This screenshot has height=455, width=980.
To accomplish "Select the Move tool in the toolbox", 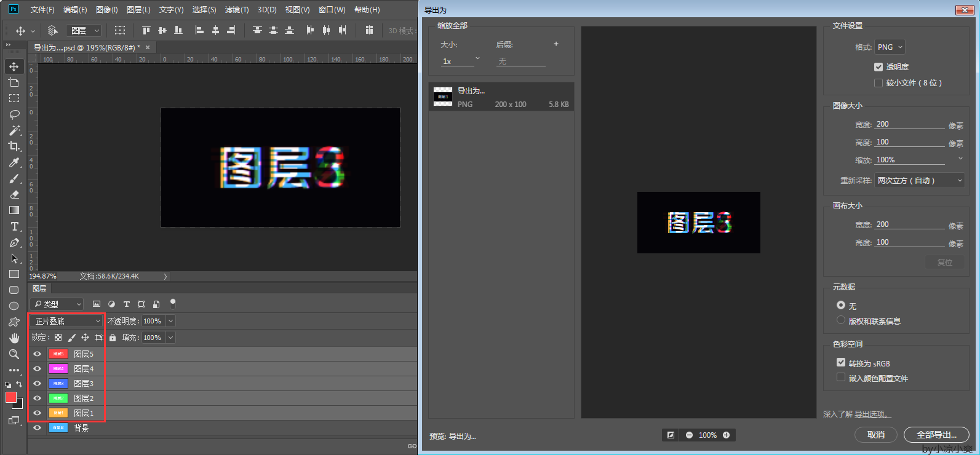I will click(14, 66).
